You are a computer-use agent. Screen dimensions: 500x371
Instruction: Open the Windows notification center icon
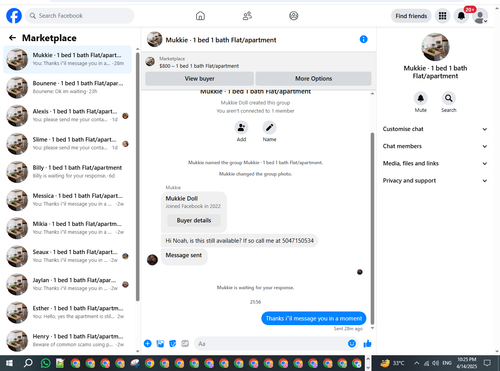(487, 363)
